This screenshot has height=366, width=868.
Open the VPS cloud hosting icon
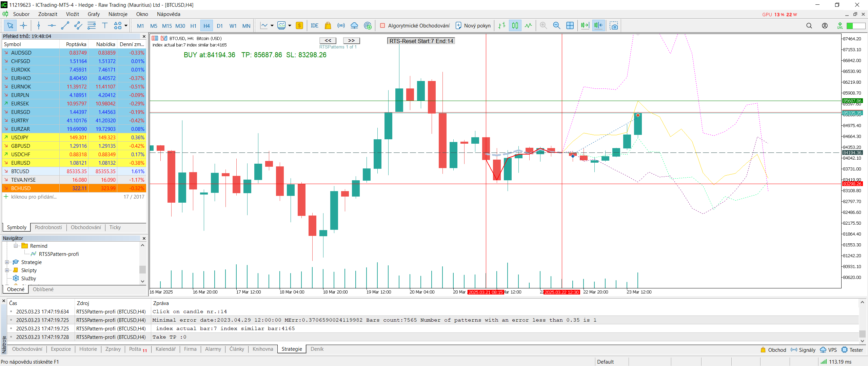[354, 25]
